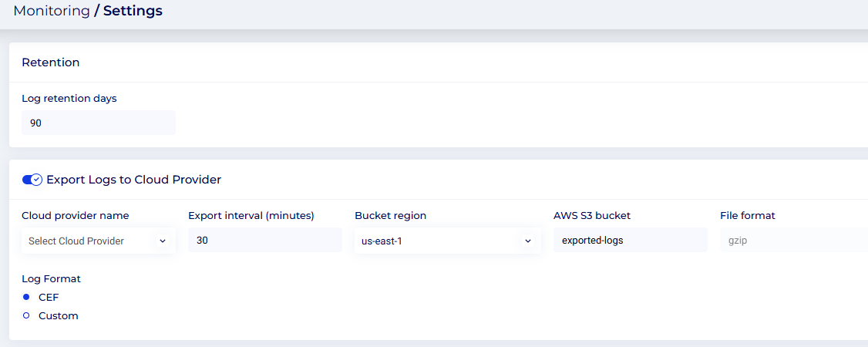Expand the us-east-1 bucket region dropdown
Viewport: 868px width, 347px height.
tap(447, 241)
